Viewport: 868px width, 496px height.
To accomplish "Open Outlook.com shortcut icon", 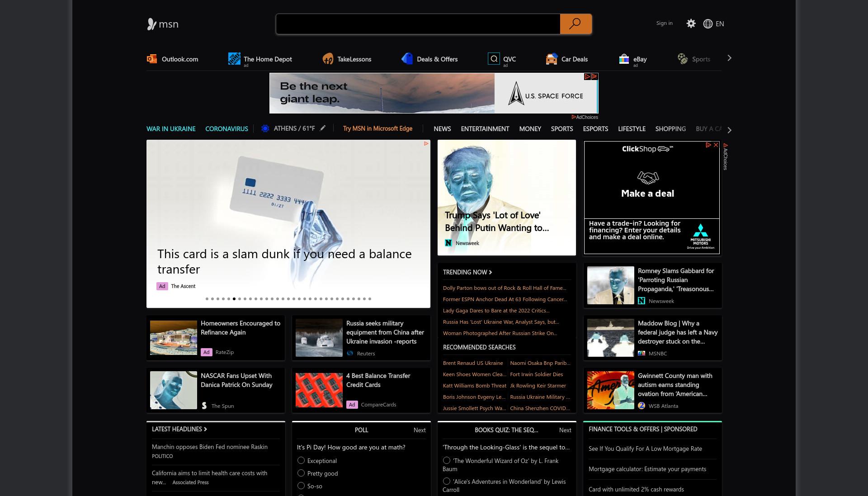I will pos(152,59).
